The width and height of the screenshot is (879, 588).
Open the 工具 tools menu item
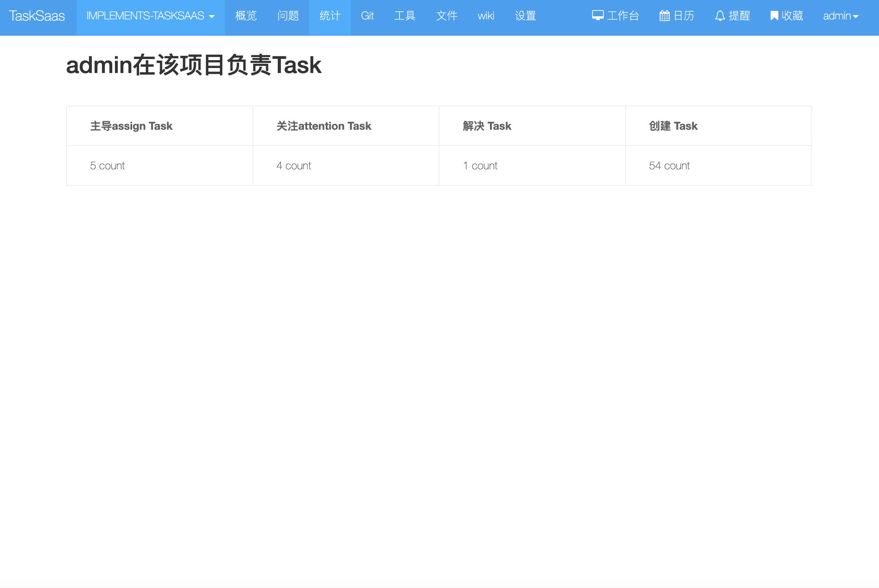[x=405, y=16]
